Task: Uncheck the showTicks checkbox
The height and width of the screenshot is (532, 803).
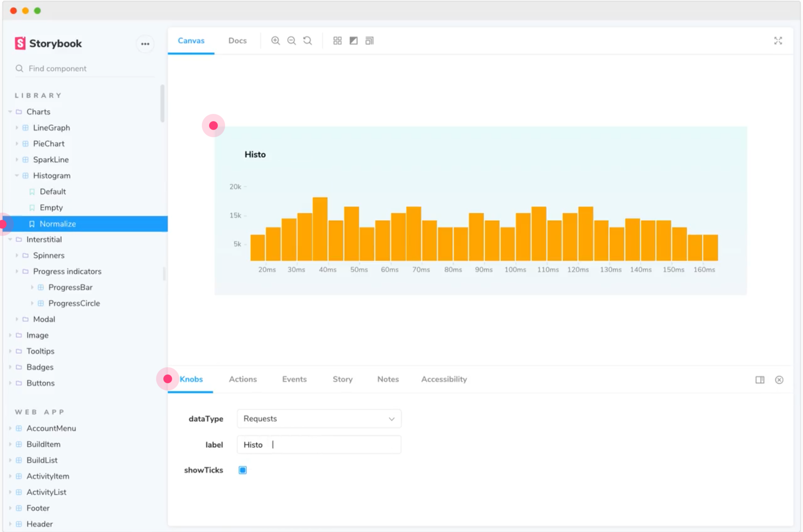Action: (242, 470)
